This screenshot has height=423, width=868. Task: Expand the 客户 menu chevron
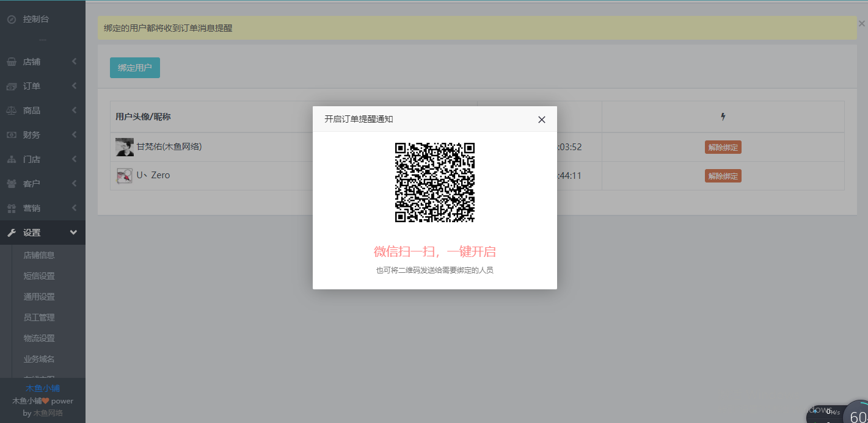click(x=74, y=184)
